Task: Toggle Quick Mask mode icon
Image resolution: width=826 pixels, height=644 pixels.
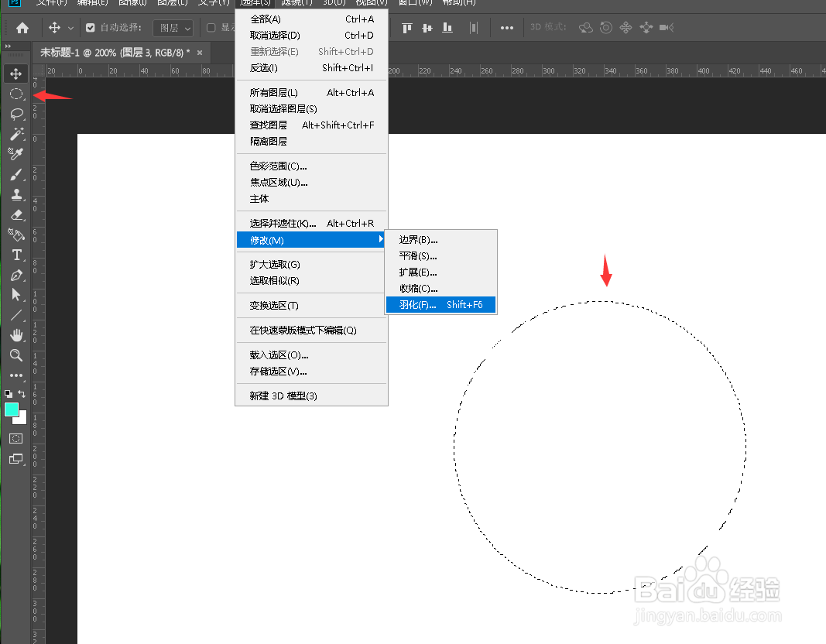Action: tap(15, 438)
